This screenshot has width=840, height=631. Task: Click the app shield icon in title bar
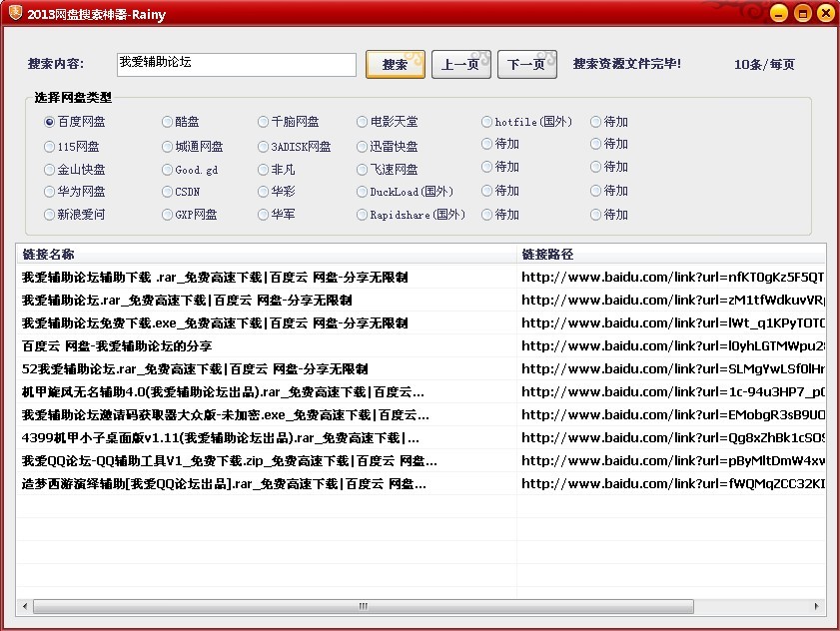pyautogui.click(x=14, y=14)
